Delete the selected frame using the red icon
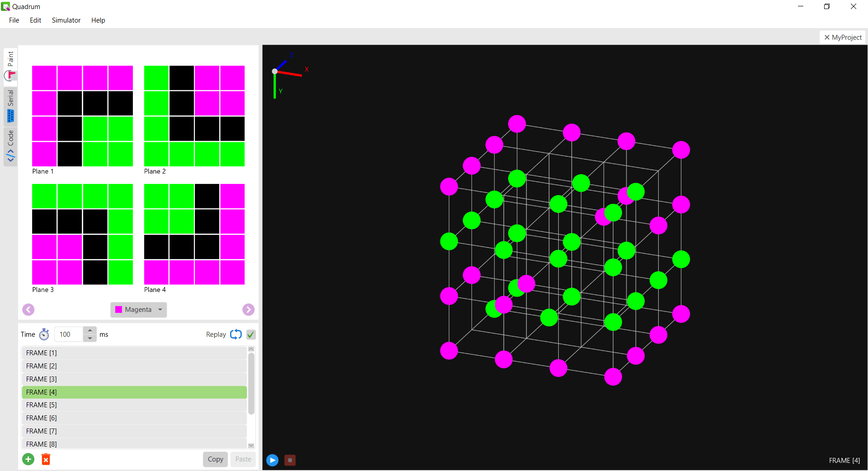 tap(46, 459)
